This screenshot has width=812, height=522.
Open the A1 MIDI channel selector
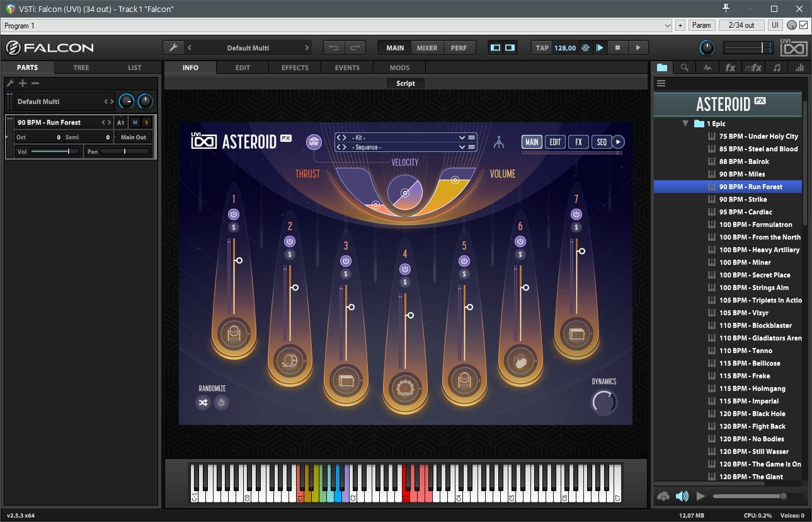[121, 122]
